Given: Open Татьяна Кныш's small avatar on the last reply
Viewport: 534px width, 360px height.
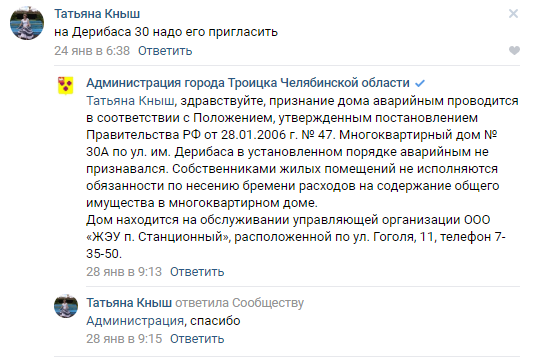Looking at the screenshot, I should pos(66,306).
